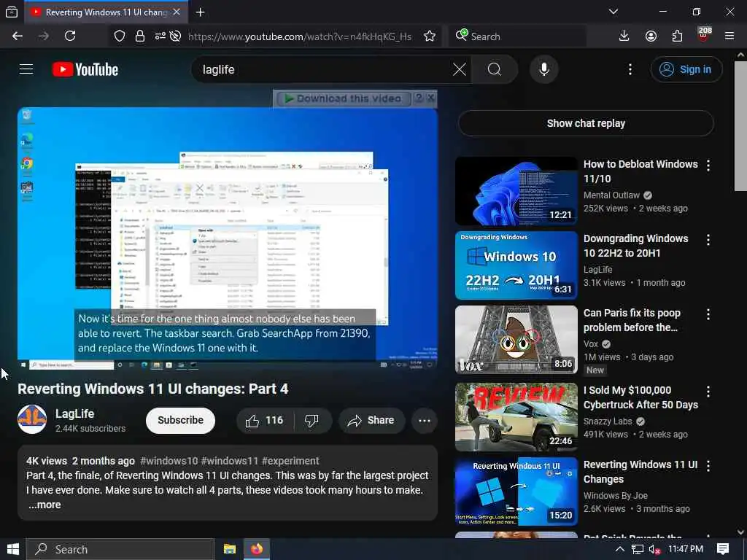Viewport: 747px width, 560px height.
Task: Close the Reverting Windows 11 UI tab
Action: coord(177,12)
